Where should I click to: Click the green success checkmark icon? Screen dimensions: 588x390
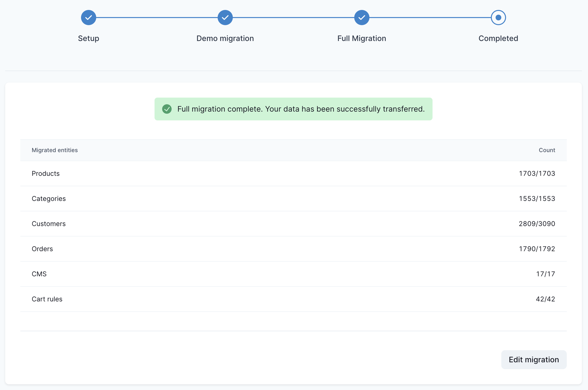[167, 109]
